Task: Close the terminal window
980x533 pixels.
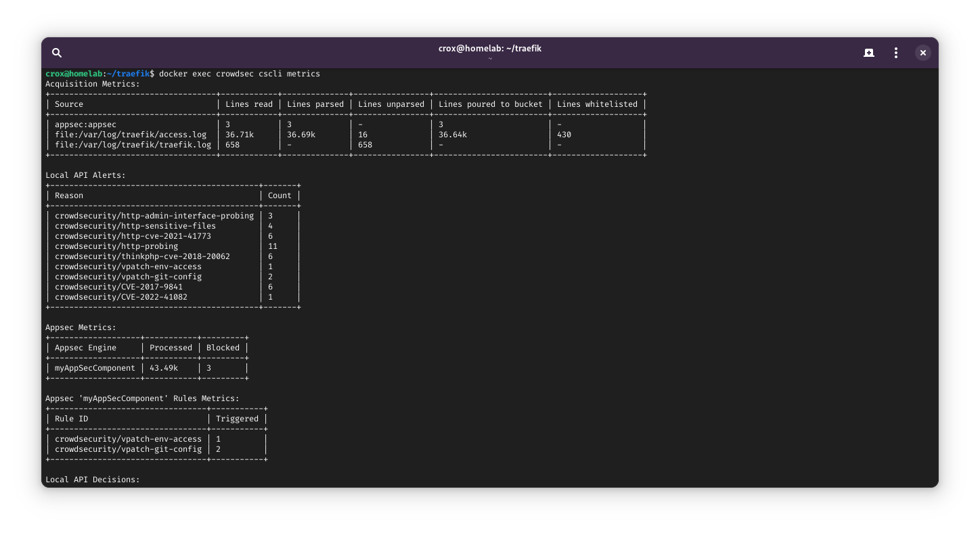Action: coord(922,53)
